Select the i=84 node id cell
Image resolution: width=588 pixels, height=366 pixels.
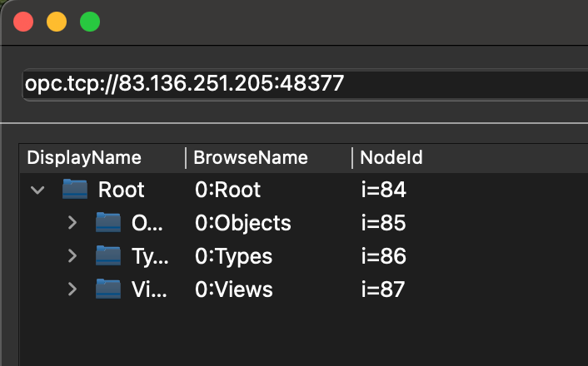(384, 190)
